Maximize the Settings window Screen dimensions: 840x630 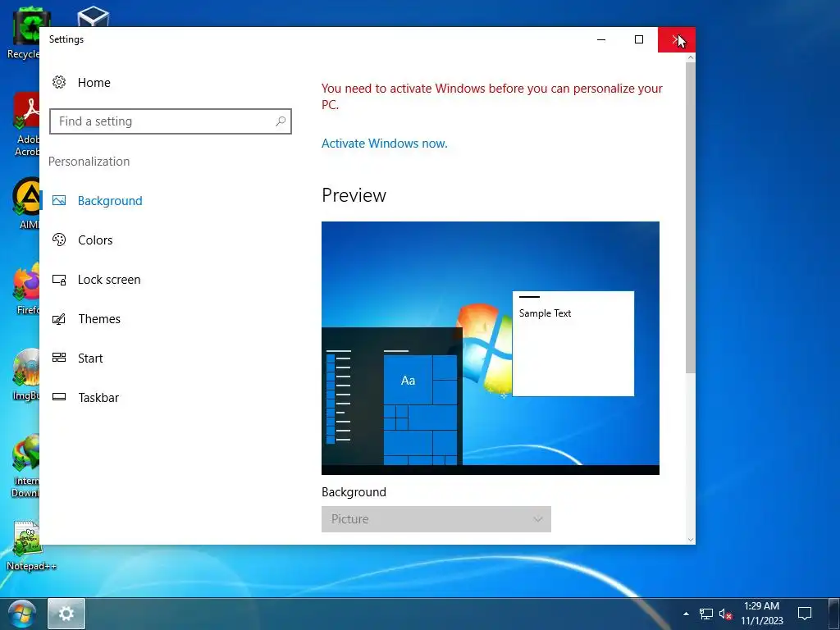point(638,39)
